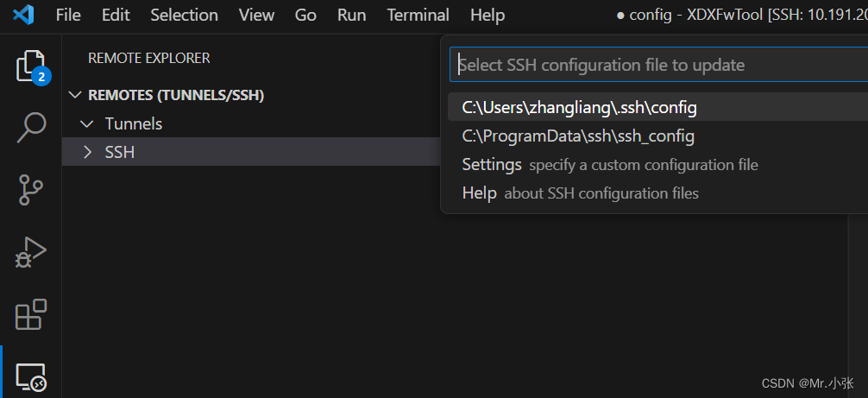Open the Help menu in menu bar
The image size is (868, 398).
tap(487, 15)
